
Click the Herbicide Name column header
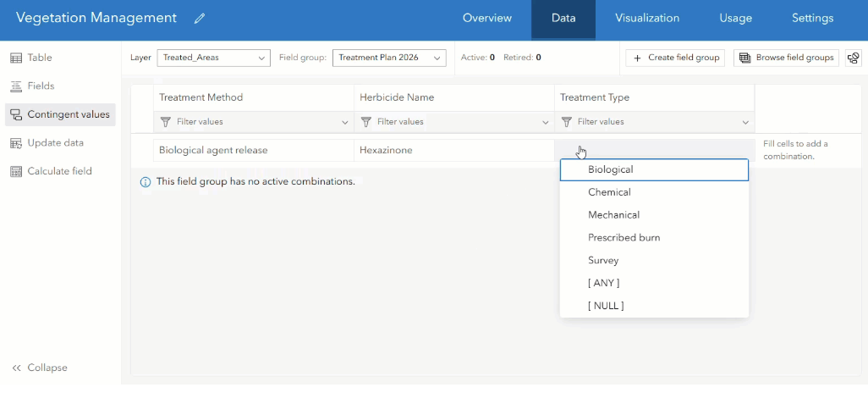(454, 97)
